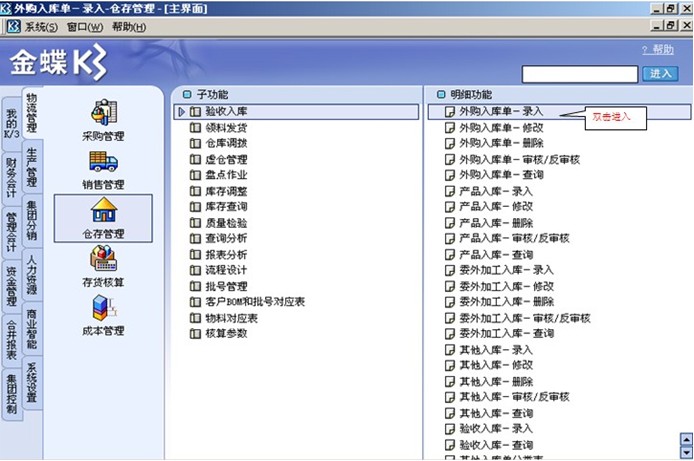Select 外购入库单－录入 detail function
Screen dimensions: 694x461
[559, 112]
